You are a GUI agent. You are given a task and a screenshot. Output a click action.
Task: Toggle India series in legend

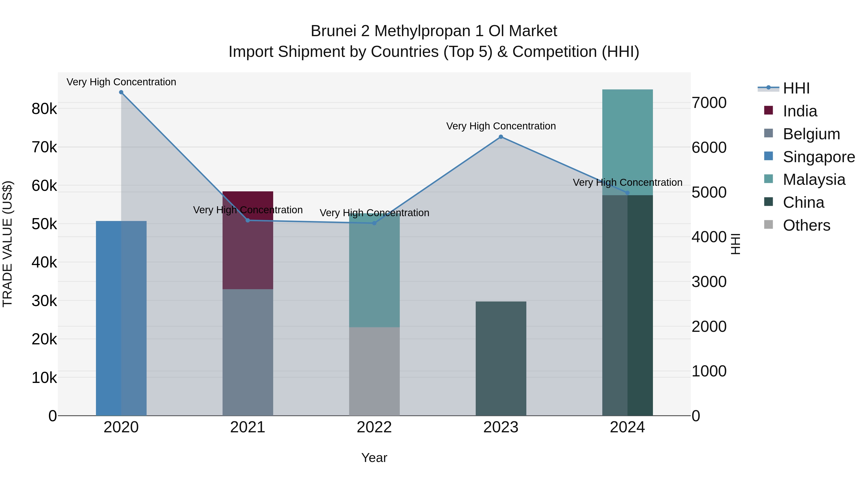tap(791, 111)
